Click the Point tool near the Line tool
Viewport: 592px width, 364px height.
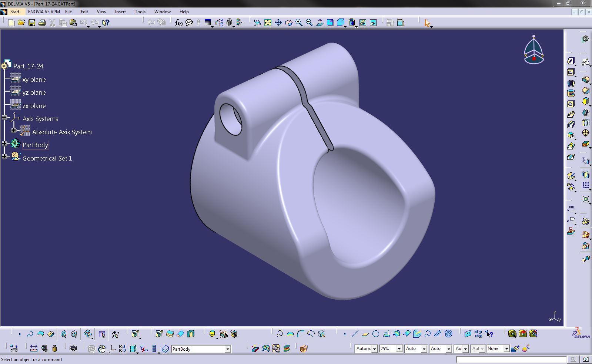pos(344,334)
